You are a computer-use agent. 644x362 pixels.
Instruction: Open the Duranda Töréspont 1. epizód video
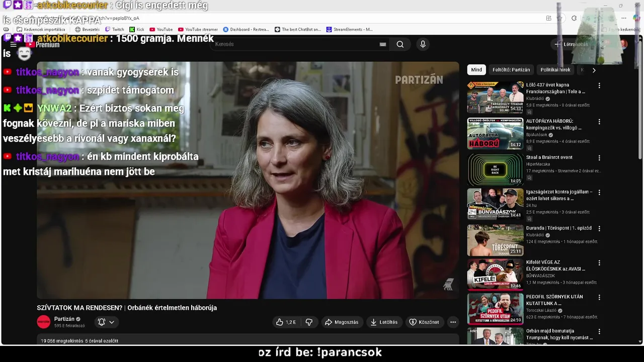[x=495, y=240]
